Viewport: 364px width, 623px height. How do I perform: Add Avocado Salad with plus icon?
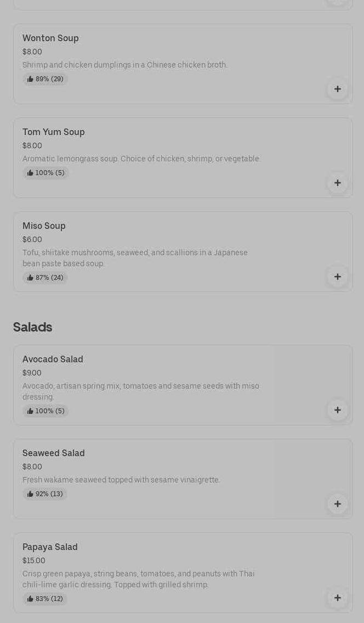337,410
